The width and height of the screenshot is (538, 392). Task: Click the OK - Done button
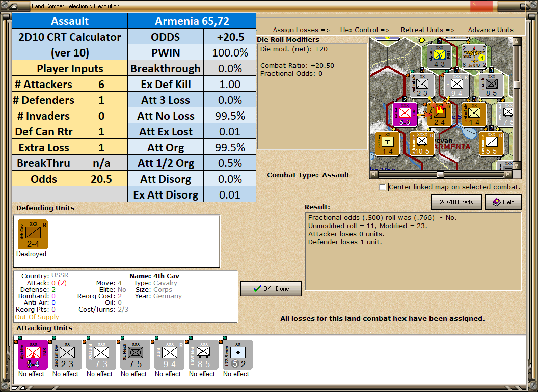coord(271,289)
